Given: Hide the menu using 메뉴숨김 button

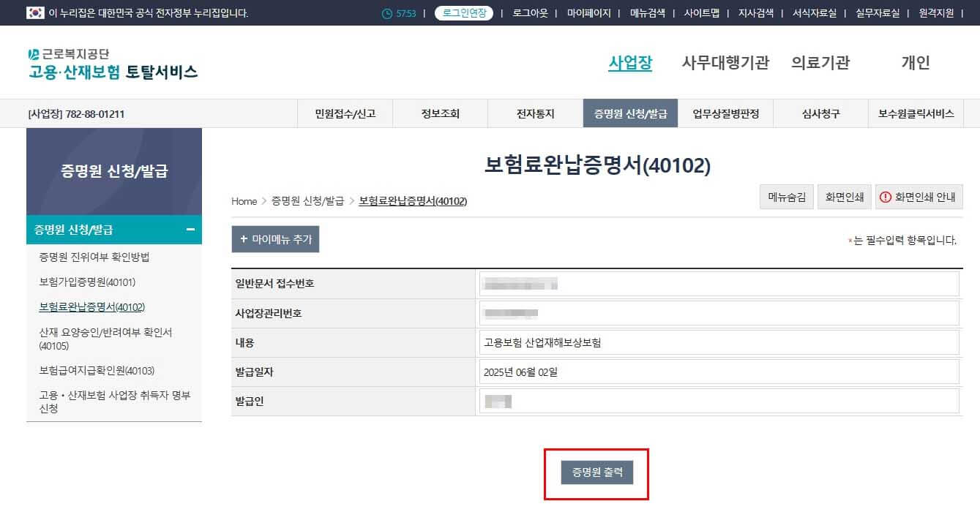Looking at the screenshot, I should point(786,197).
